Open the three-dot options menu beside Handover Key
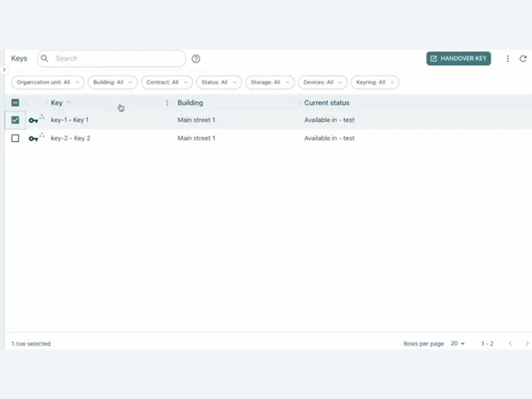This screenshot has height=399, width=532. pyautogui.click(x=508, y=59)
